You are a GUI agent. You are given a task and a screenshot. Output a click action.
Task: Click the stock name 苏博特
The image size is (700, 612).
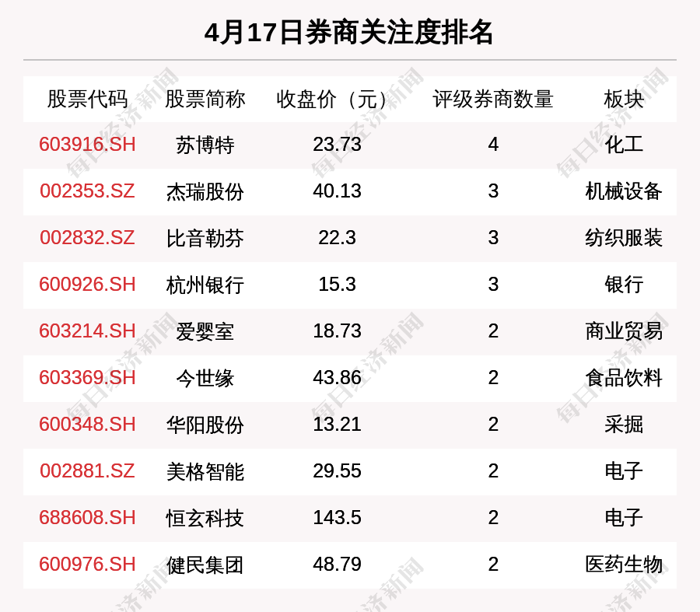[205, 145]
